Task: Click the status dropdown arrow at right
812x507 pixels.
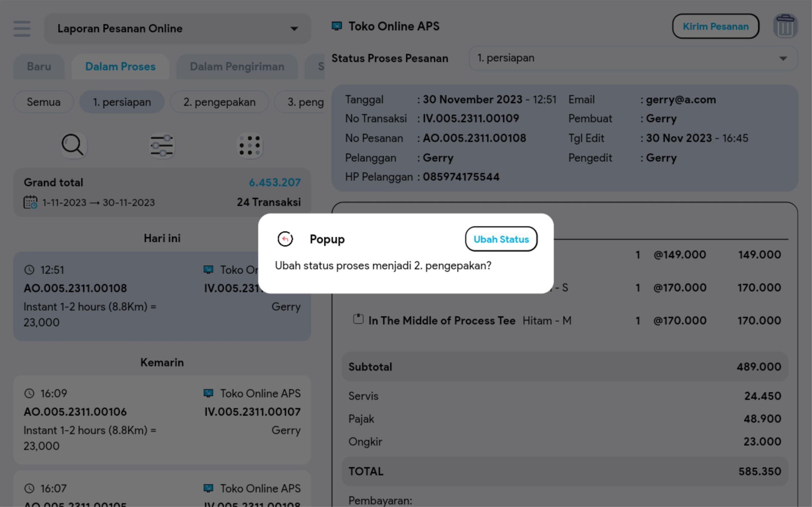Action: click(783, 58)
